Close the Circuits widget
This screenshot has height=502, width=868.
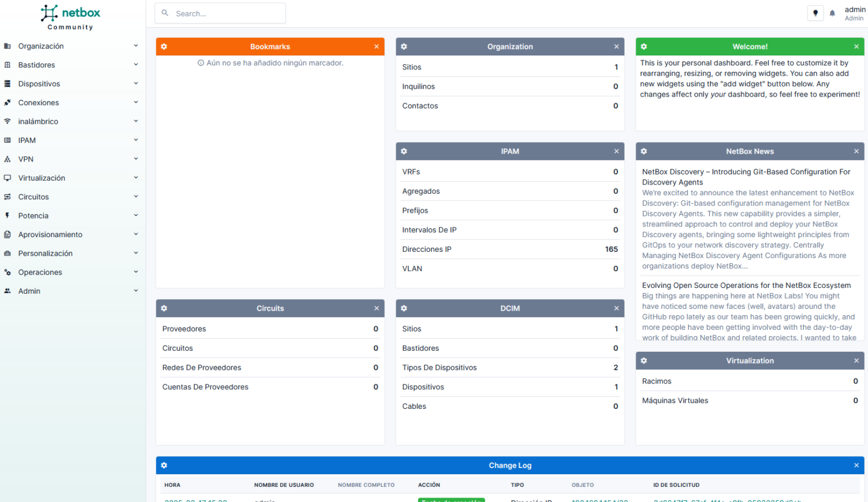pyautogui.click(x=376, y=308)
